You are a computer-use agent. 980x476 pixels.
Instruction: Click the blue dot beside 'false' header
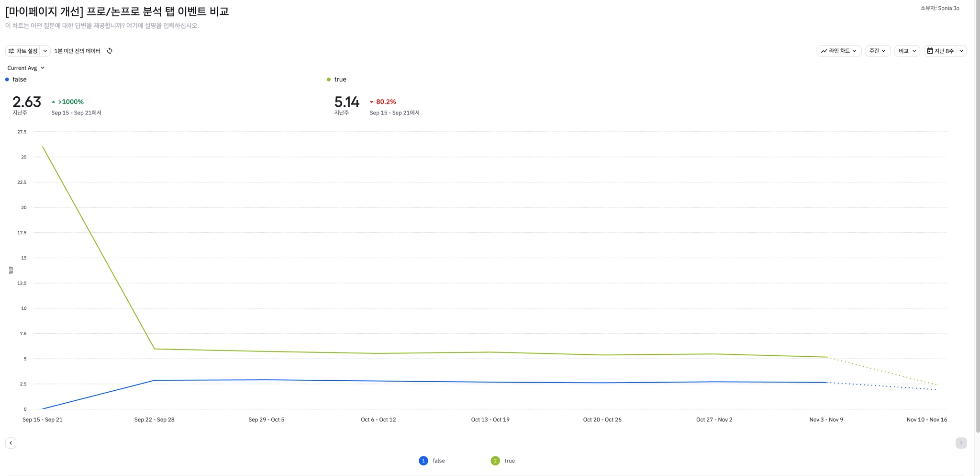click(x=7, y=79)
